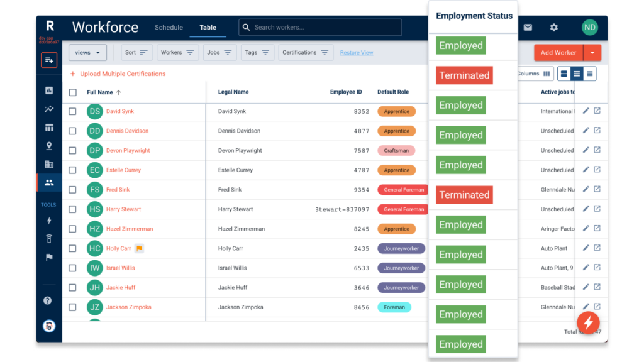
Task: Check the box for Harry Stewart
Action: 73,209
